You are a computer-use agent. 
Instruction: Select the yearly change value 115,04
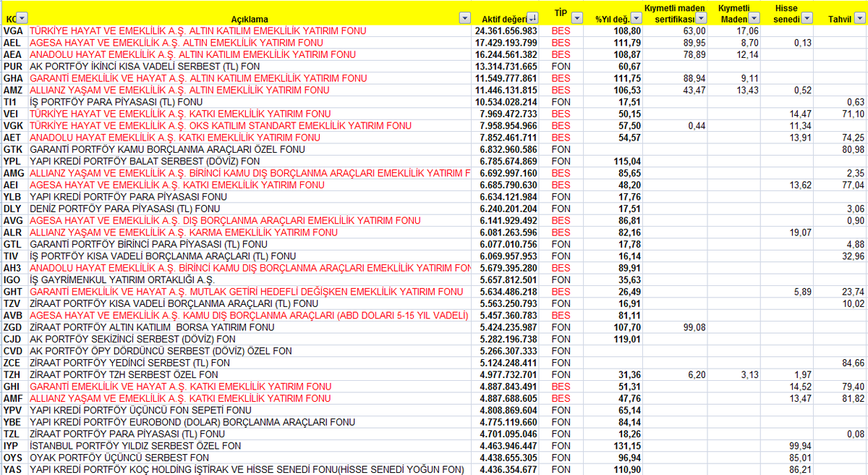tap(626, 161)
